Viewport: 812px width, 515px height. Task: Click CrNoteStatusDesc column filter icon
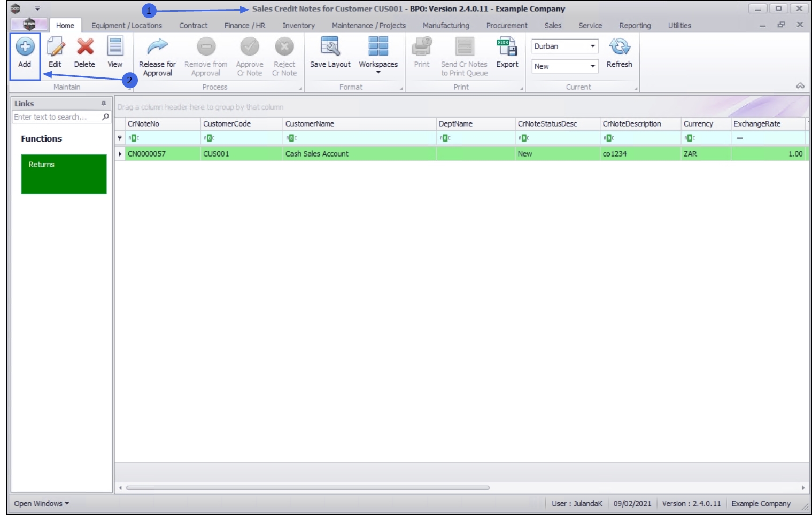524,138
